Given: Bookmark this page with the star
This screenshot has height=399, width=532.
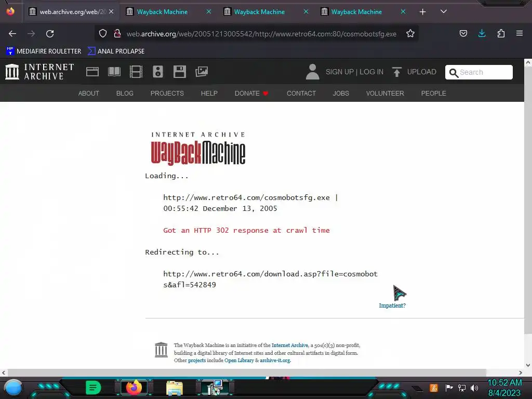Looking at the screenshot, I should tap(410, 33).
